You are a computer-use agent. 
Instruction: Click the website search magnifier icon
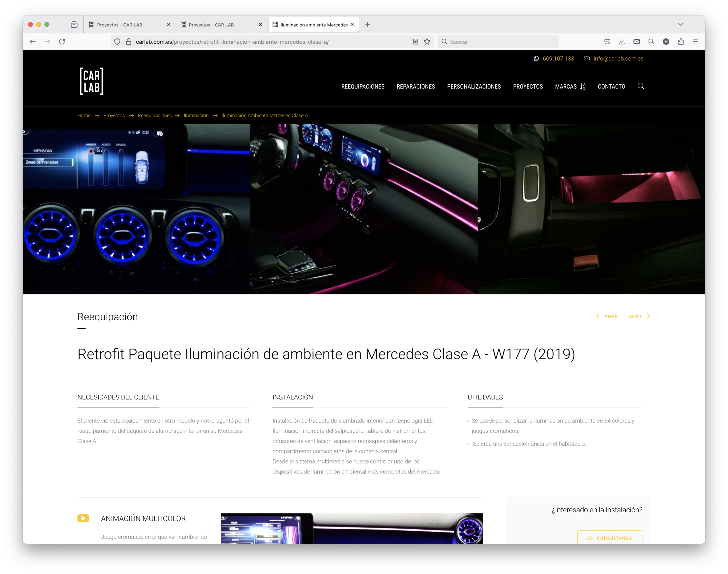641,86
